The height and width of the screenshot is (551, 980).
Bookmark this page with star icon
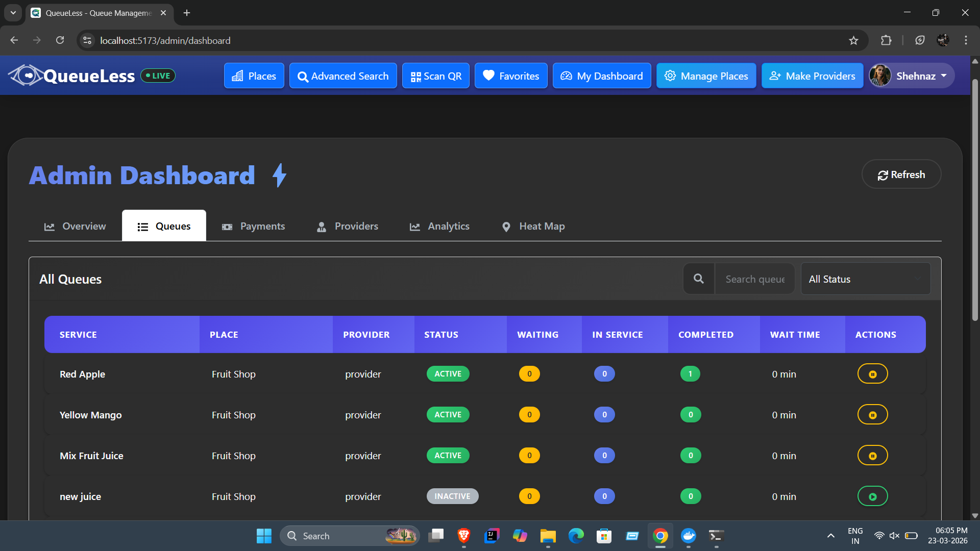pos(853,40)
